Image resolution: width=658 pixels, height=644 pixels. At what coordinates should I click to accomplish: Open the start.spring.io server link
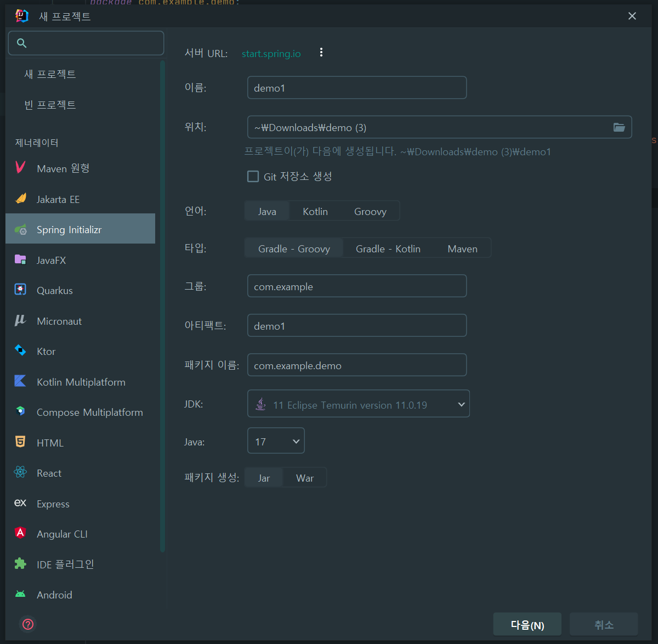click(271, 53)
